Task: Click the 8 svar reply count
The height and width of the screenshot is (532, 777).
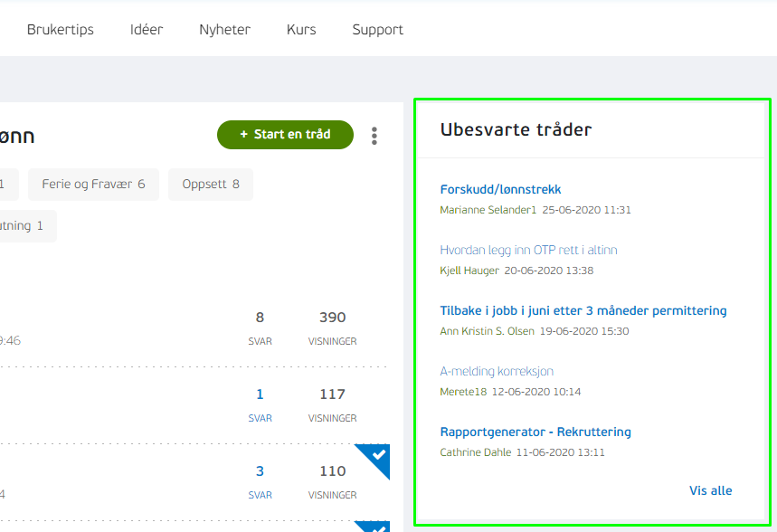Action: [260, 318]
